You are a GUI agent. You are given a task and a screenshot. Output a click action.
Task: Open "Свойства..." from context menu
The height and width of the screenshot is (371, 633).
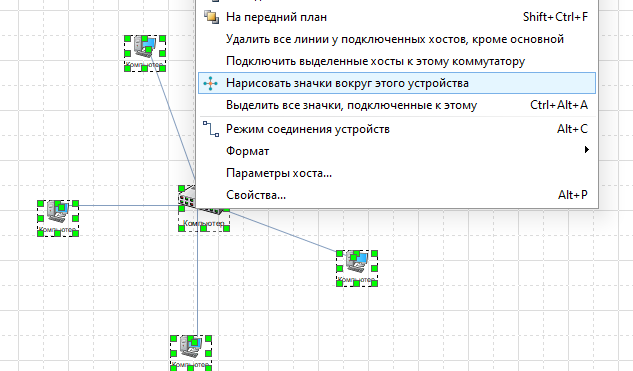coord(397,195)
